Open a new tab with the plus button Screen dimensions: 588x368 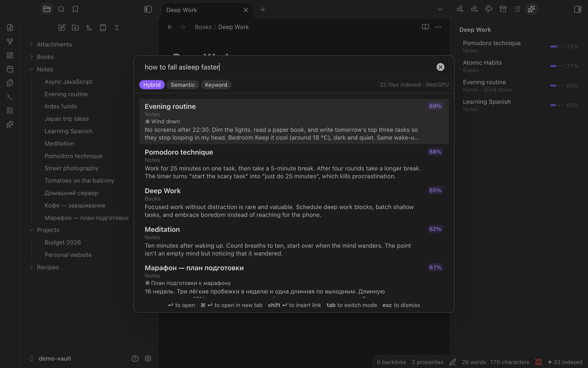pyautogui.click(x=263, y=10)
